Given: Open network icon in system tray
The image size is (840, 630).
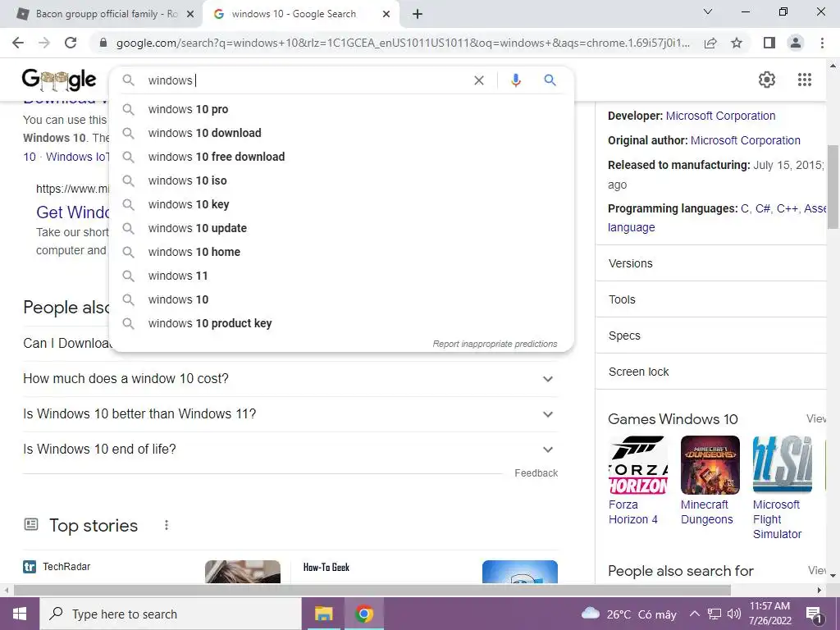Looking at the screenshot, I should (x=714, y=614).
